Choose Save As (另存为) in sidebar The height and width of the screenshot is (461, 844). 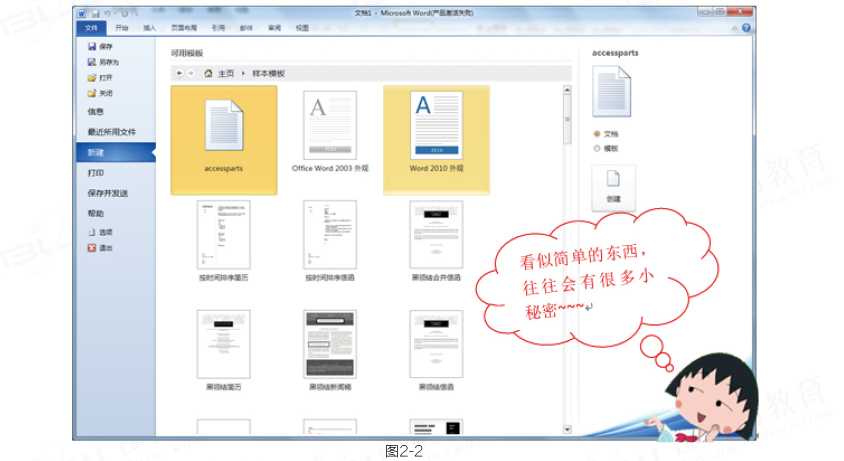click(103, 62)
